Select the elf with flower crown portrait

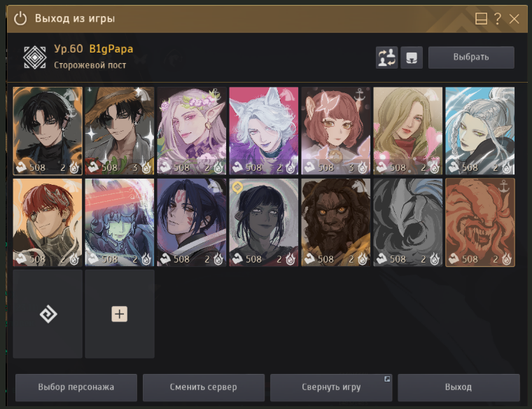pos(192,131)
